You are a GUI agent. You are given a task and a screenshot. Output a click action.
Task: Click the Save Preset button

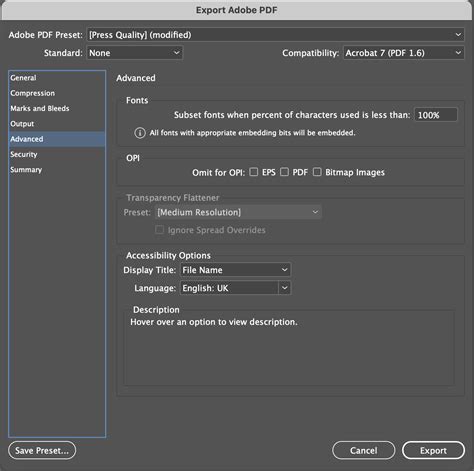click(x=42, y=450)
